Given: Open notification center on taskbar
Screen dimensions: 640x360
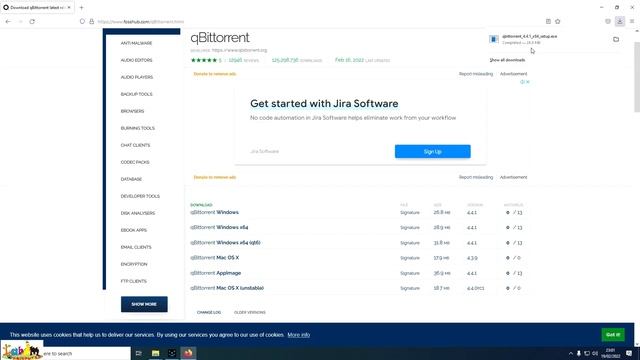Looking at the screenshot, I should pos(629,353).
